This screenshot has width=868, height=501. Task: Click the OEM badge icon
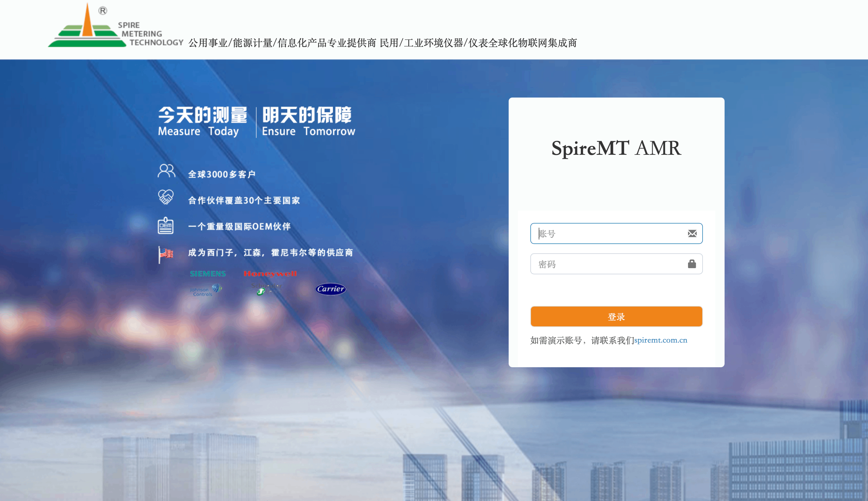165,226
